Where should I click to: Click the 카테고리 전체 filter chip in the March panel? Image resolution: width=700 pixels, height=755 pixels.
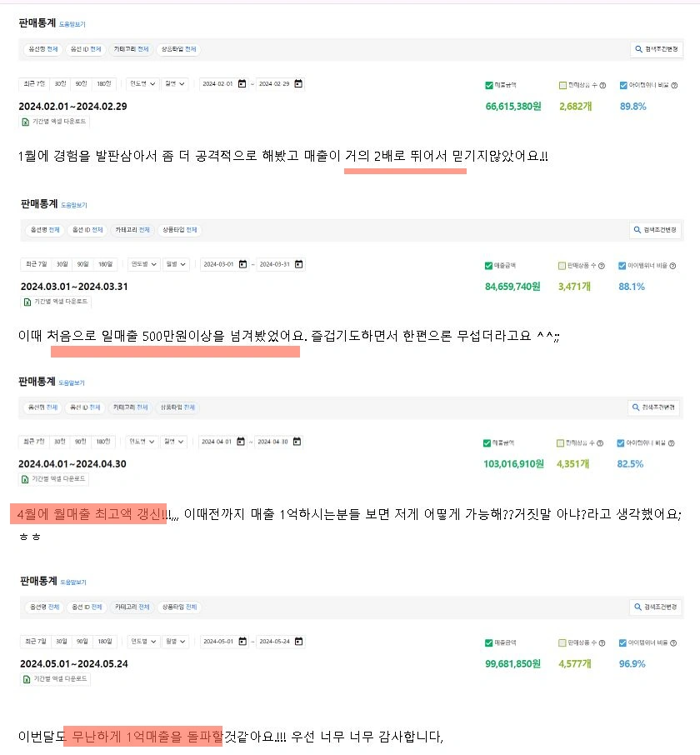(132, 230)
